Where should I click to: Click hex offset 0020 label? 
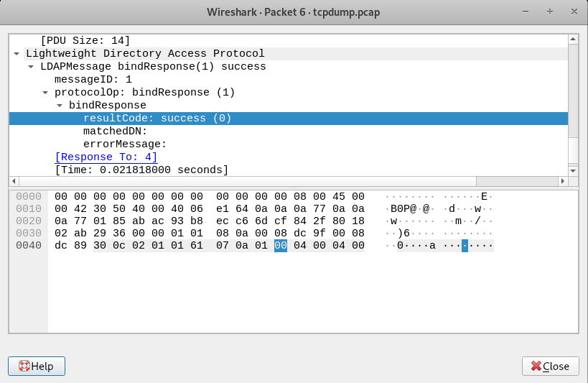click(x=29, y=221)
